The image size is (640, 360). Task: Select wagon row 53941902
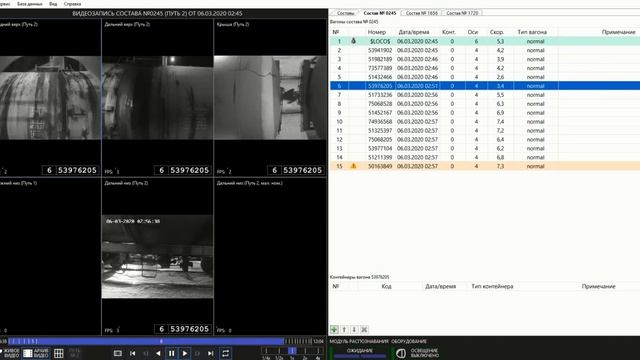click(485, 50)
